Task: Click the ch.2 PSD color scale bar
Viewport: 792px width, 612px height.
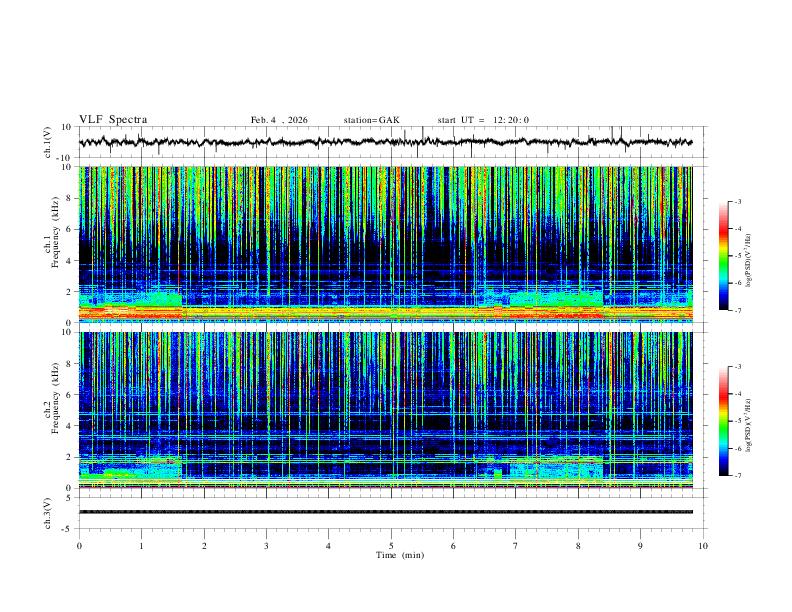Action: point(723,421)
